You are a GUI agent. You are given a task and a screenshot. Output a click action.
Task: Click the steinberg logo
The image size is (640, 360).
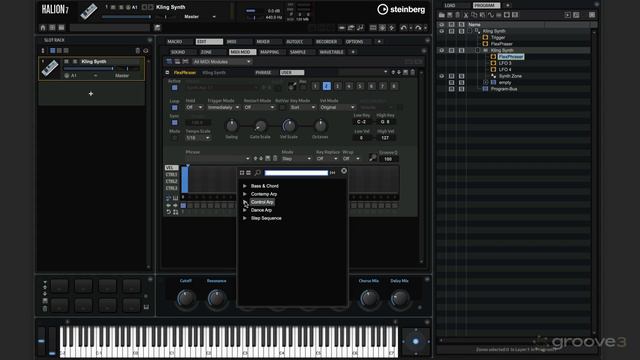point(401,9)
